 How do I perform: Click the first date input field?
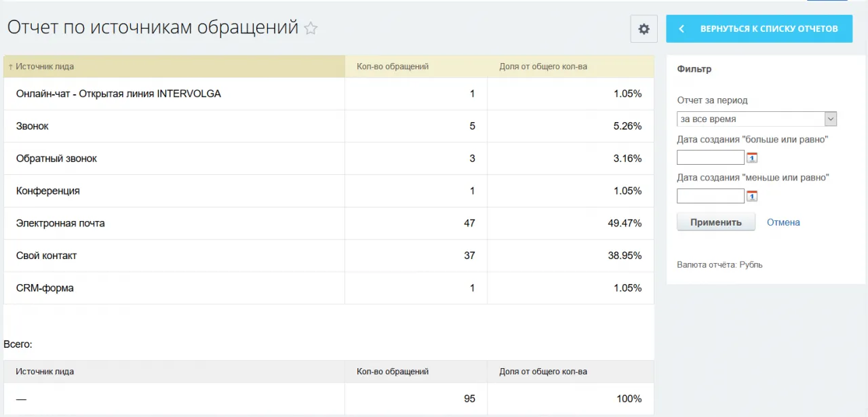pyautogui.click(x=710, y=157)
